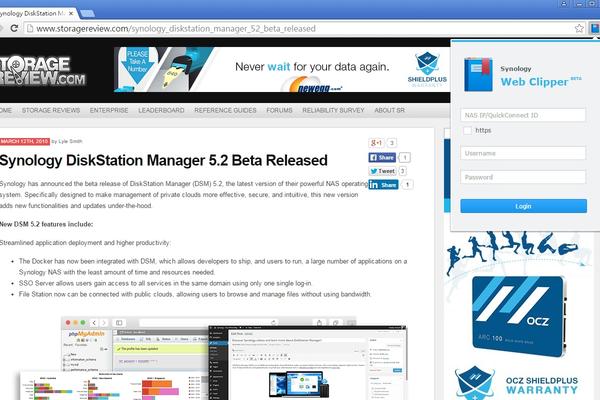Viewport: 600px width, 400px height.
Task: Open the Synology Web Clipper extension icon
Action: (595, 28)
